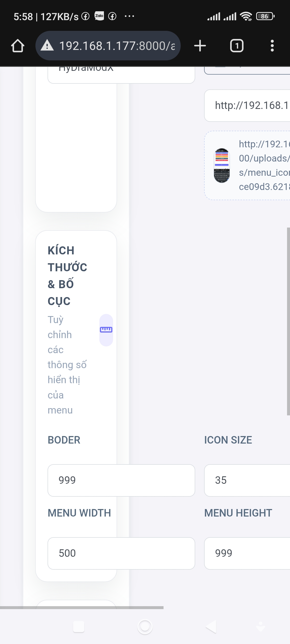Image resolution: width=290 pixels, height=644 pixels.
Task: Open the tab switcher showing 1 tab
Action: (237, 46)
